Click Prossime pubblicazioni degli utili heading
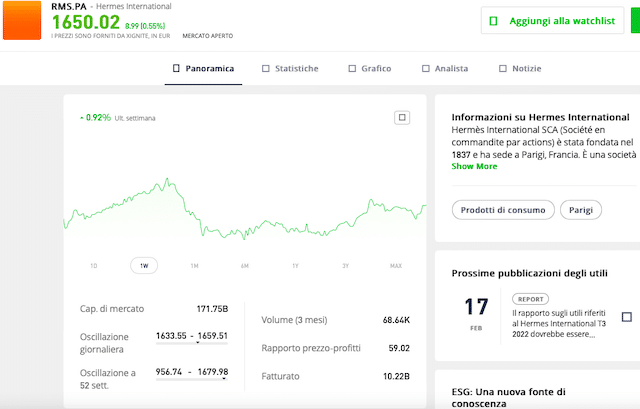 pyautogui.click(x=529, y=273)
